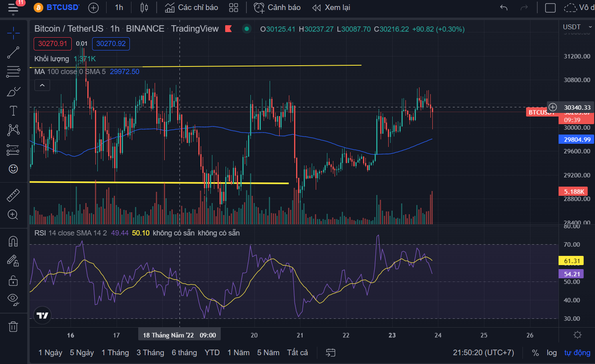Image resolution: width=595 pixels, height=364 pixels.
Task: Click the TradingView logo on chart
Action: (x=42, y=316)
